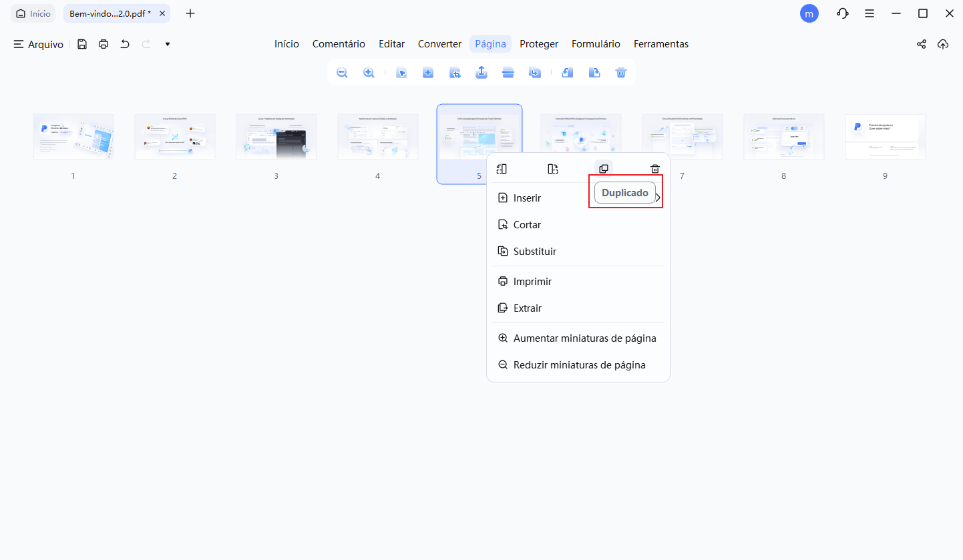This screenshot has height=560, width=963.
Task: Click the Delete page trash icon
Action: coord(621,72)
